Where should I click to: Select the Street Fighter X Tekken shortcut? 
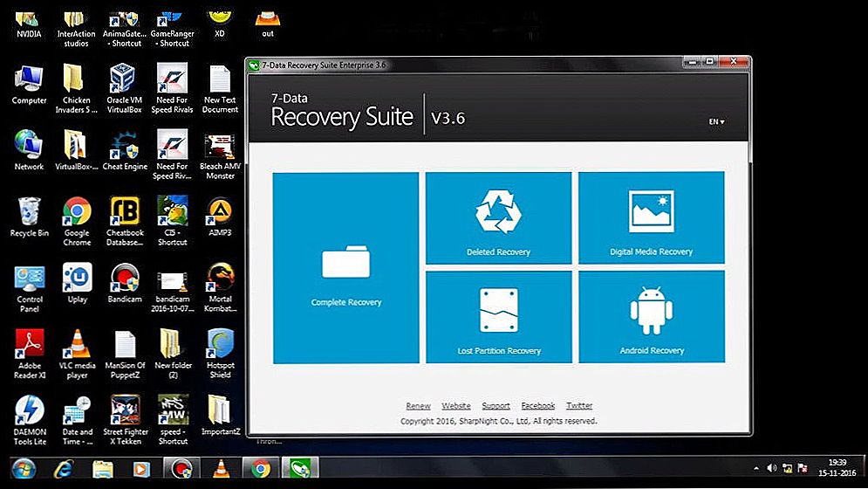click(x=126, y=421)
